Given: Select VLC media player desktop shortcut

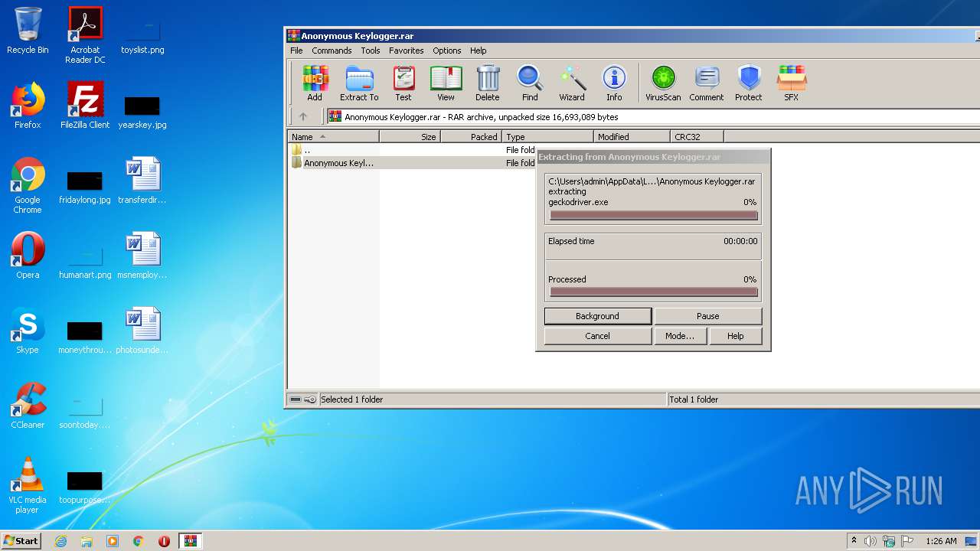Looking at the screenshot, I should (x=28, y=485).
